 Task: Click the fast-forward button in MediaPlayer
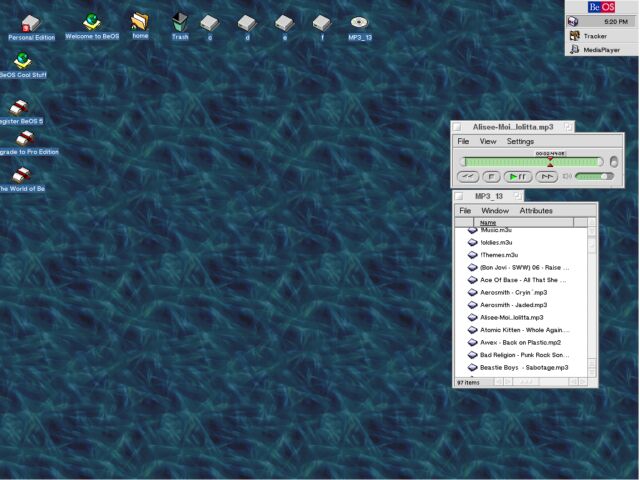(x=547, y=176)
